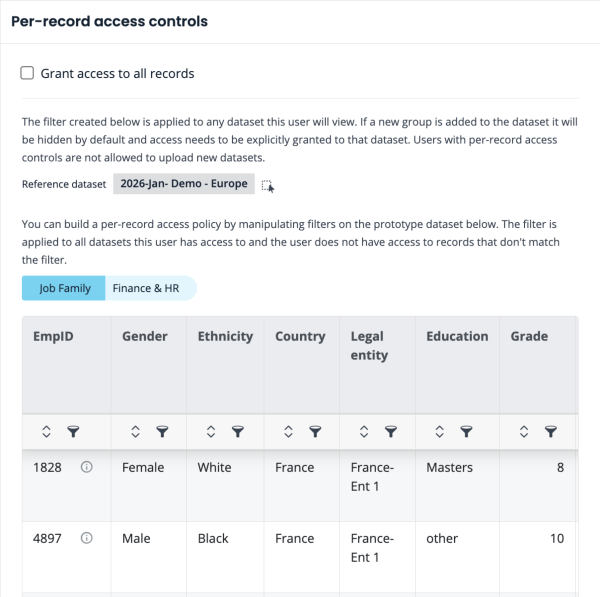Sort the Legal entity column

coord(365,432)
